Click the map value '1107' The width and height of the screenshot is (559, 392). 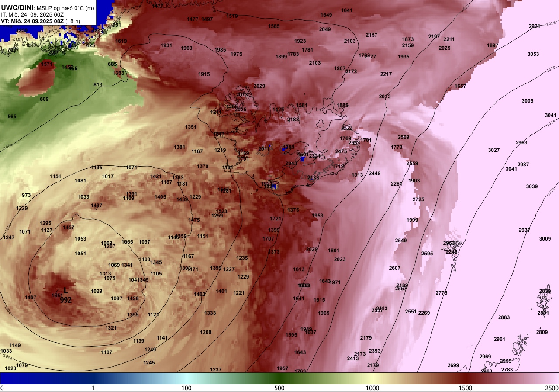pyautogui.click(x=107, y=352)
